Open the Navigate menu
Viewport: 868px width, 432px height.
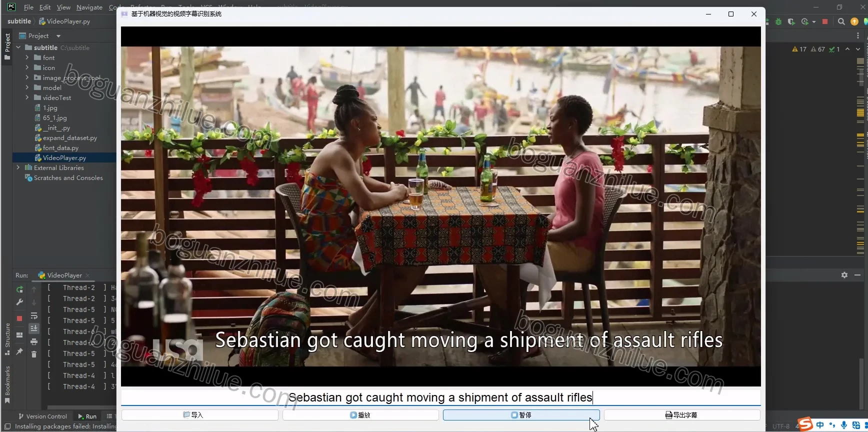click(x=89, y=7)
